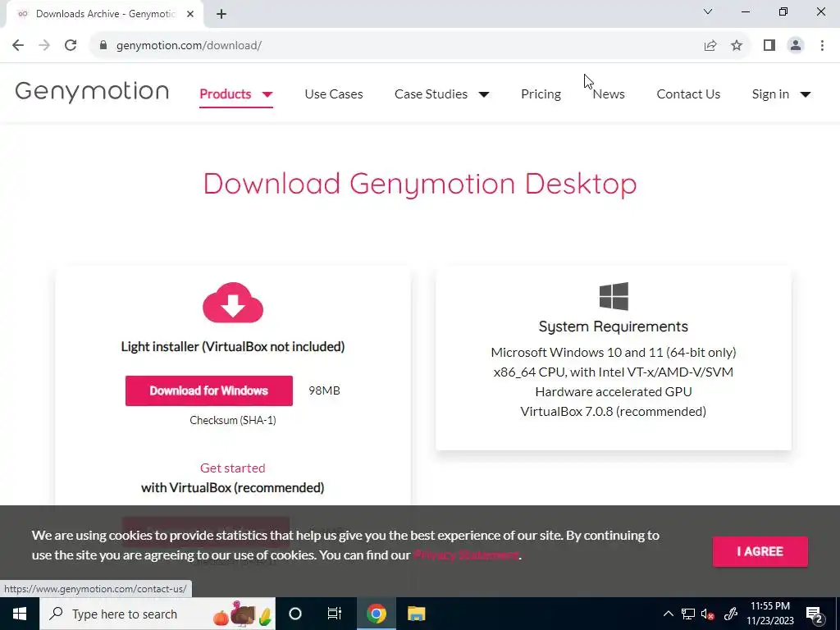Open a new browser tab
This screenshot has height=630, width=840.
point(221,14)
